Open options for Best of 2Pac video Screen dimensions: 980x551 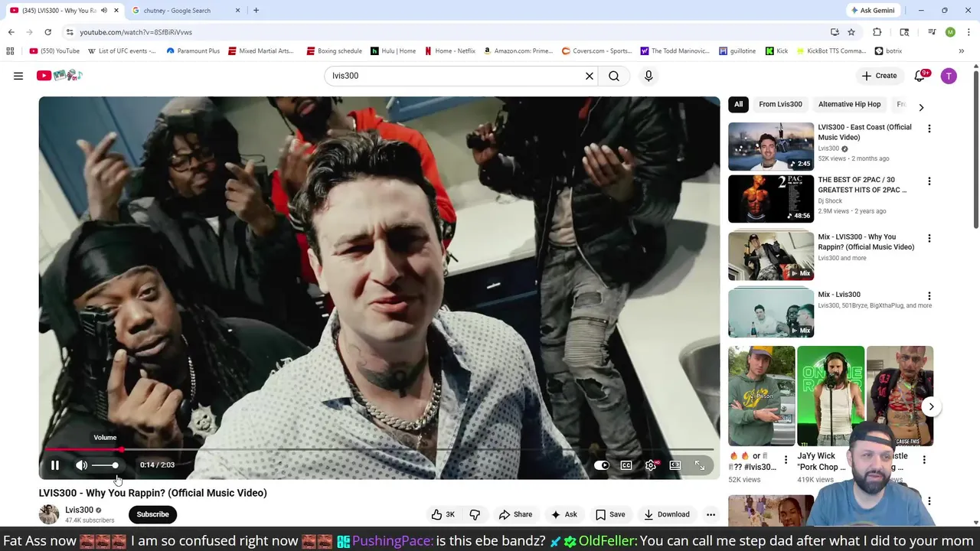(929, 181)
